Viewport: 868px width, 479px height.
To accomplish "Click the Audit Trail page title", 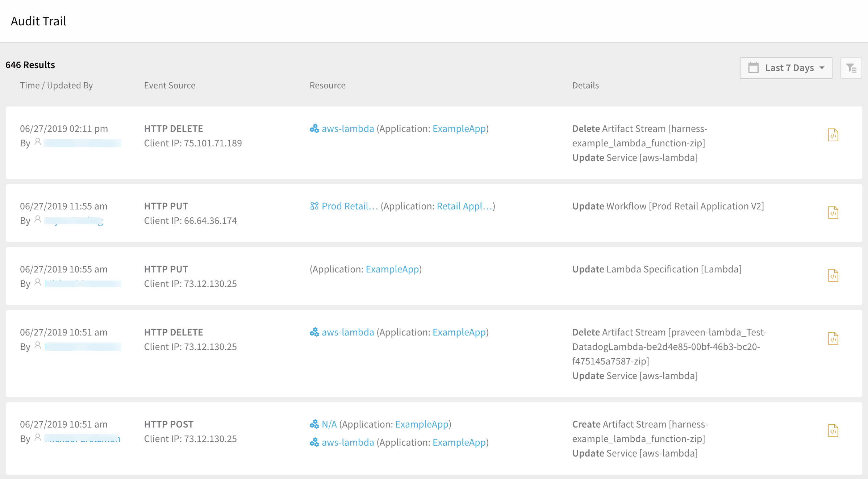I will [38, 21].
